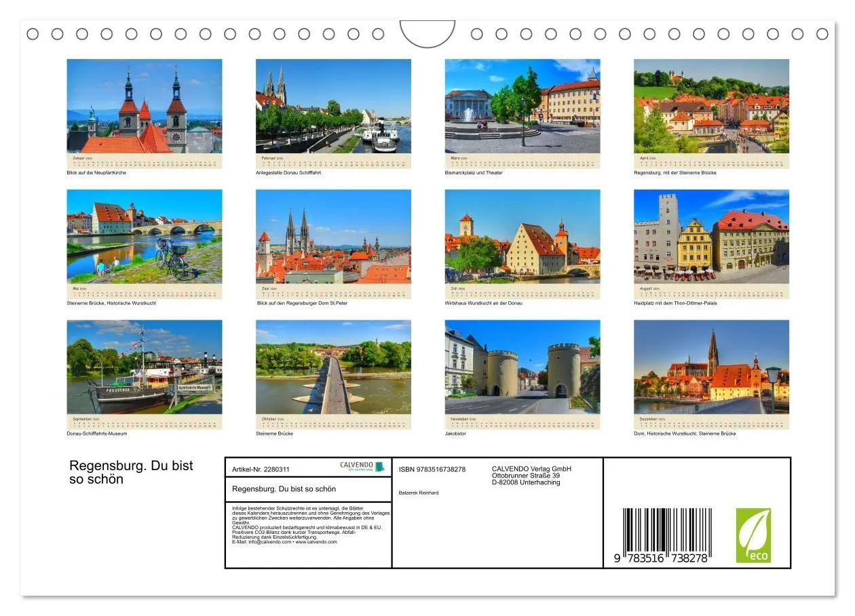Click caption 'Wirtshaus Wurstkuchl an der Donau'
855x616 pixels.
(484, 303)
